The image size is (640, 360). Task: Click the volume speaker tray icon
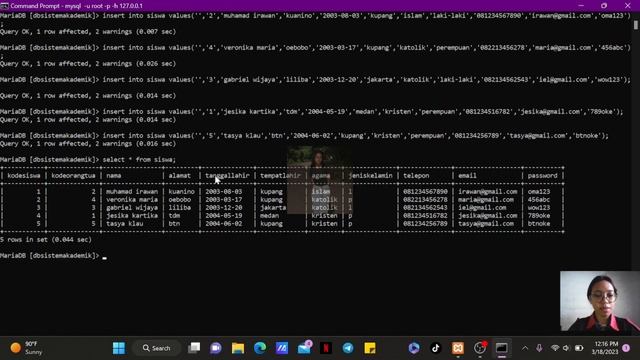point(566,348)
